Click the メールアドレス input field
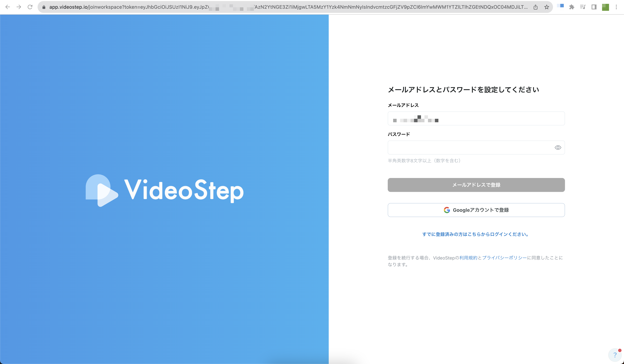624x364 pixels. point(476,119)
